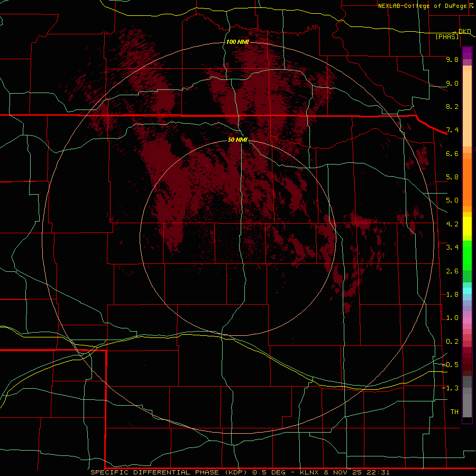This screenshot has height=476, width=476.
Task: Click the -1.3 value on the color scale
Action: (450, 388)
